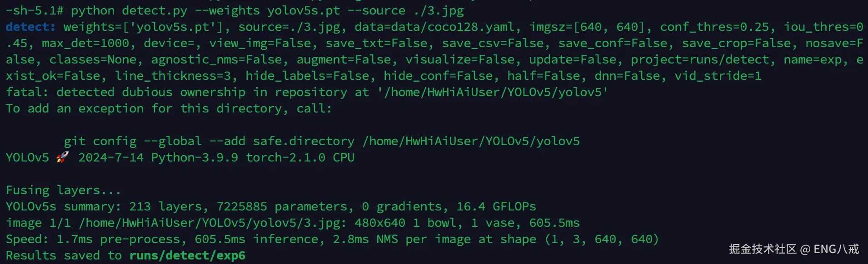This screenshot has width=868, height=264.
Task: Click the "Results saved to" text
Action: tap(64, 255)
